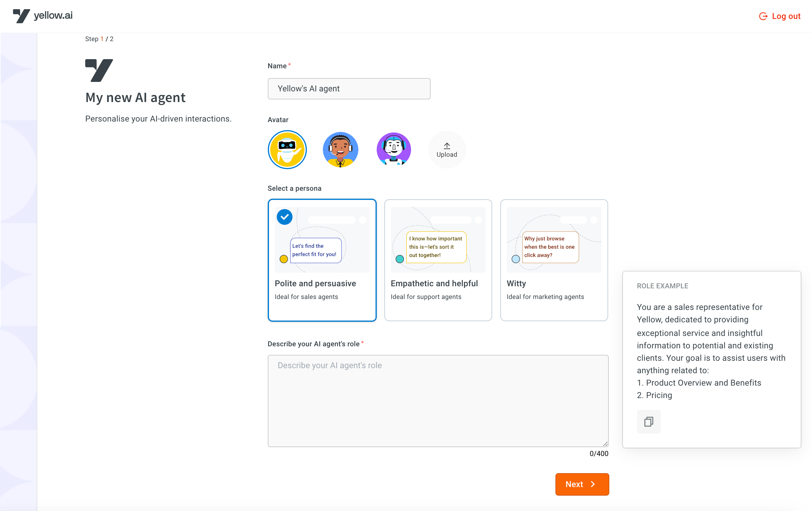Click the 'Let's find the perfect fit' bubble
Viewport: 812px width, 511px height.
[x=316, y=250]
